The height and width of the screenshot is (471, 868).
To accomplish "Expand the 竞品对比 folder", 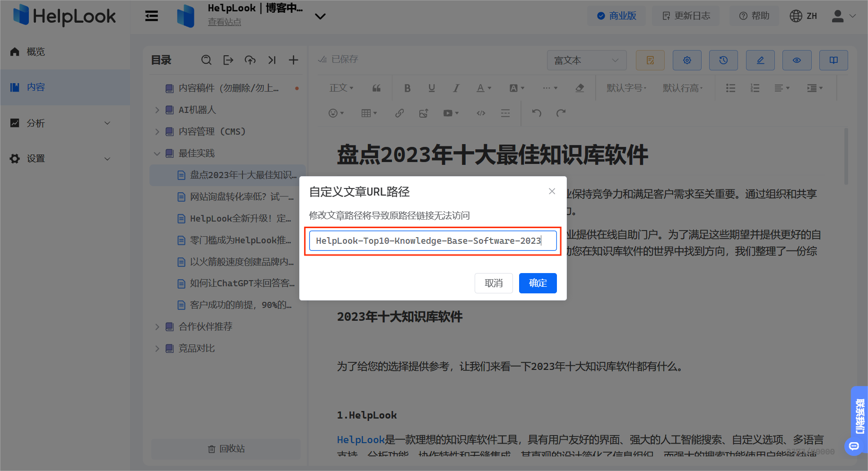I will tap(157, 348).
